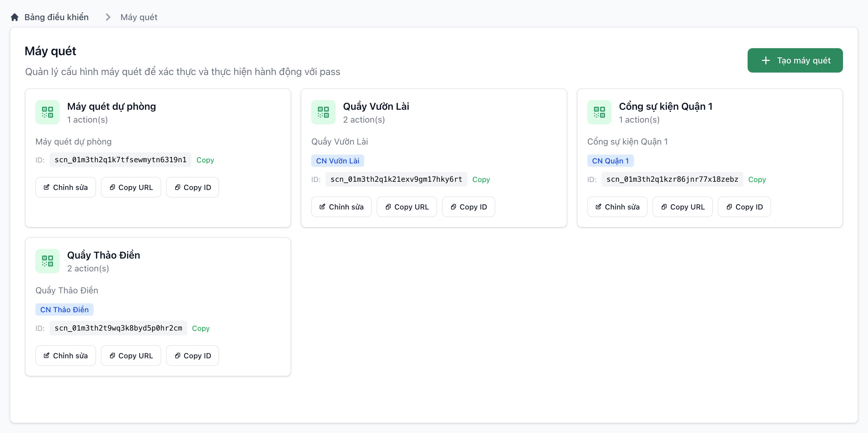The width and height of the screenshot is (868, 433).
Task: Copy URL of Cổng sự kiện Quận 1
Action: click(x=683, y=207)
